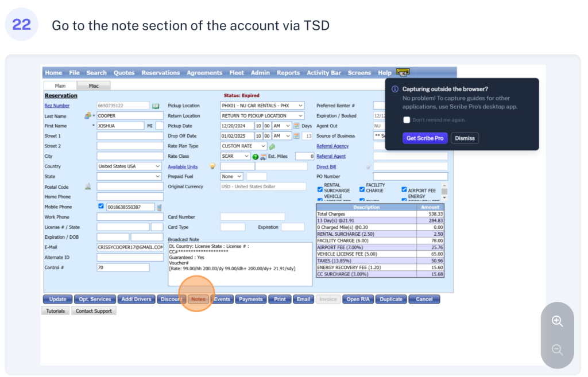Image resolution: width=588 pixels, height=377 pixels.
Task: Click the Postal Code lookup icon
Action: (88, 186)
